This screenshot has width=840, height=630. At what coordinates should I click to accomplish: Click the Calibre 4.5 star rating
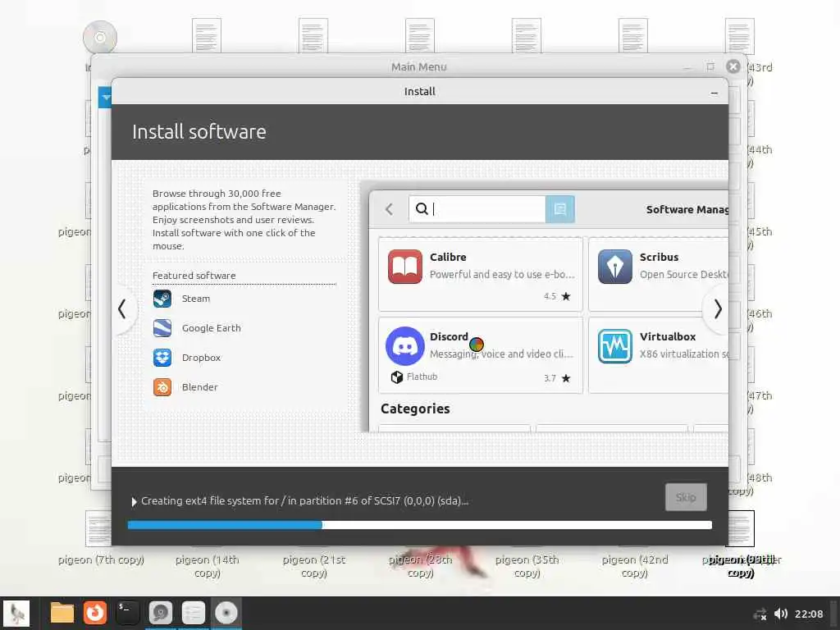557,296
